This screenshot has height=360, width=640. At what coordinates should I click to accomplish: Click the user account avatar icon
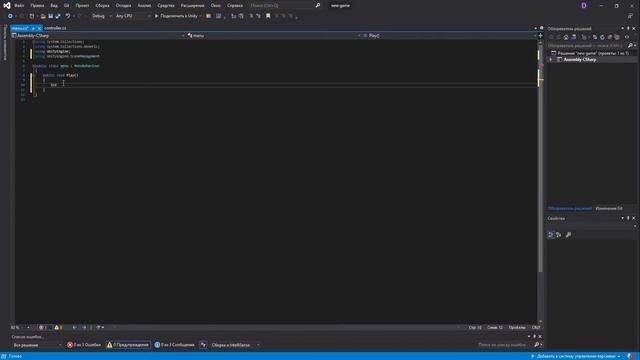584,6
